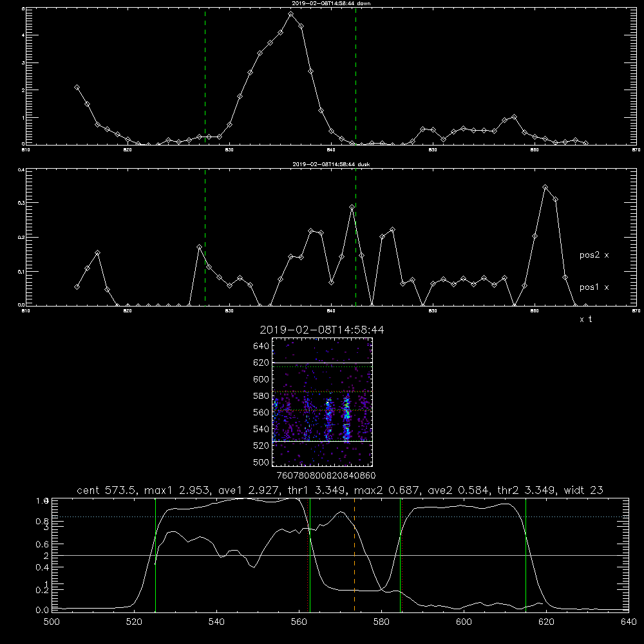Click the blue dotted horizontal threshold line
644x644 pixels.
tap(340, 516)
